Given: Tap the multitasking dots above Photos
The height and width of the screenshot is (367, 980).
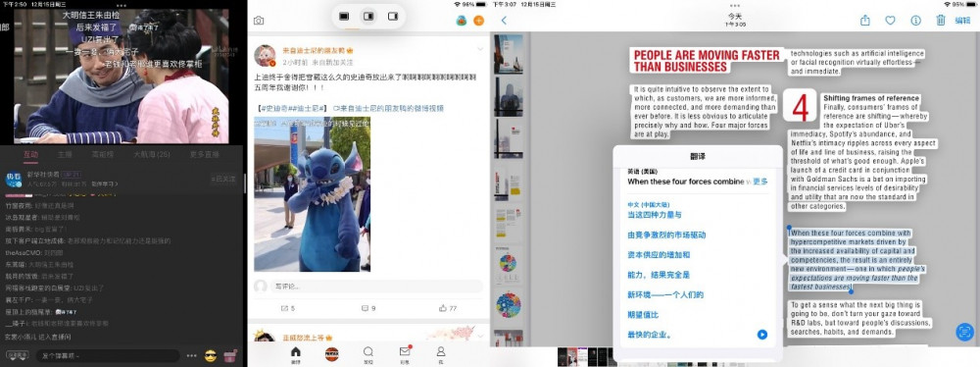Looking at the screenshot, I should click(x=734, y=5).
